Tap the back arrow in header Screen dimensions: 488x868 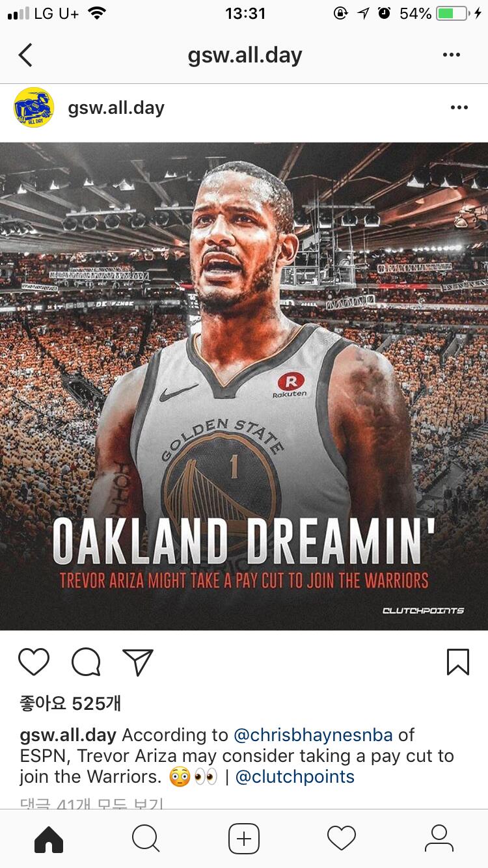25,55
